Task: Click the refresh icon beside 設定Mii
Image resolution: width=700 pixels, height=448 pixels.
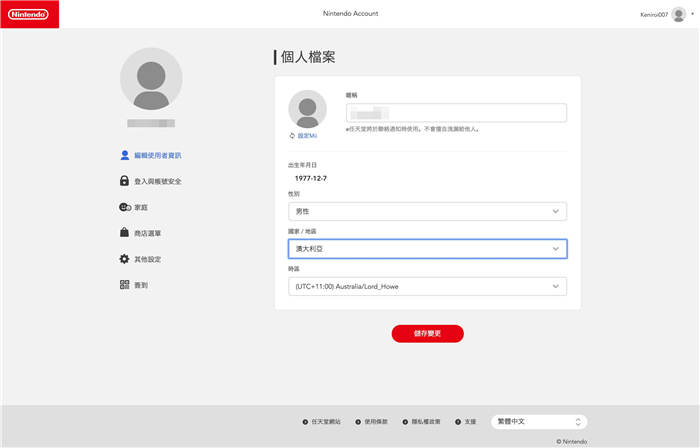Action: coord(292,136)
